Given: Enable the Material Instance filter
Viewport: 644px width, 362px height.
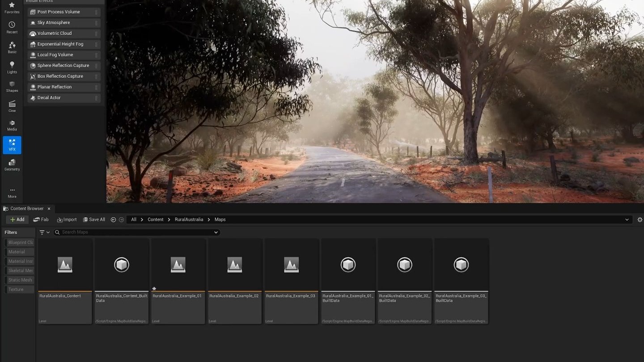Looking at the screenshot, I should pyautogui.click(x=20, y=261).
